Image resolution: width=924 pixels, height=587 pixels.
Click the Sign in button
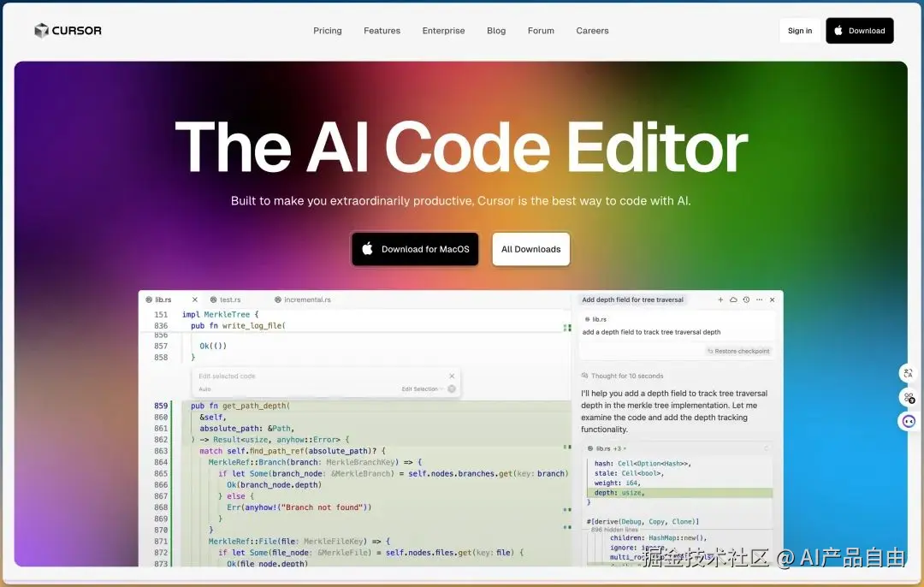tap(800, 31)
